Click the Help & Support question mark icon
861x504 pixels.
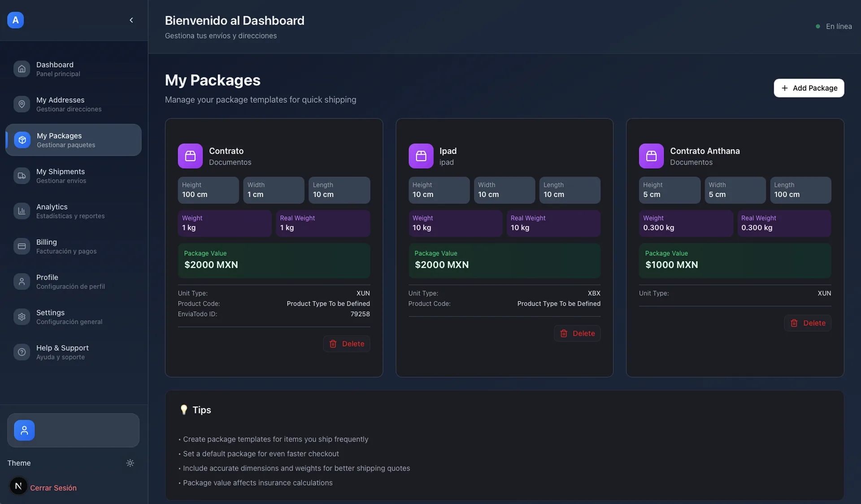[22, 352]
